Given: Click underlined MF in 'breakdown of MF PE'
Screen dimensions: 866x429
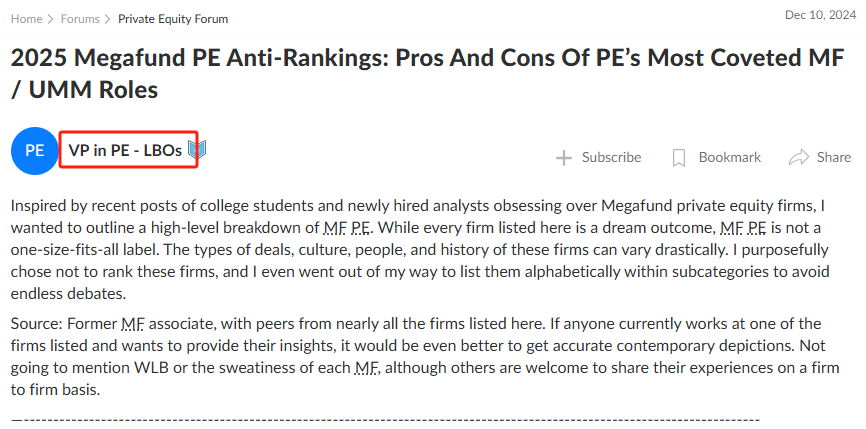Looking at the screenshot, I should (x=334, y=227).
